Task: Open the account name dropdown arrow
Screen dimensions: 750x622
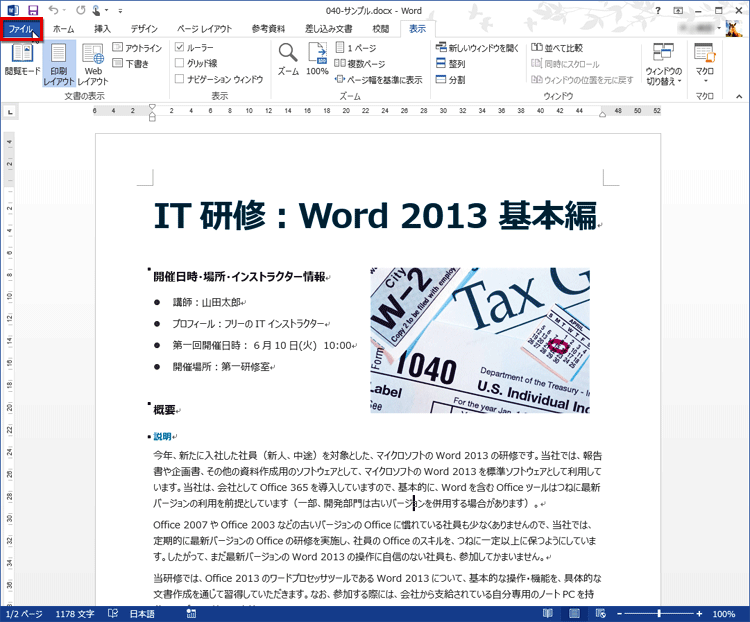Action: tap(719, 29)
